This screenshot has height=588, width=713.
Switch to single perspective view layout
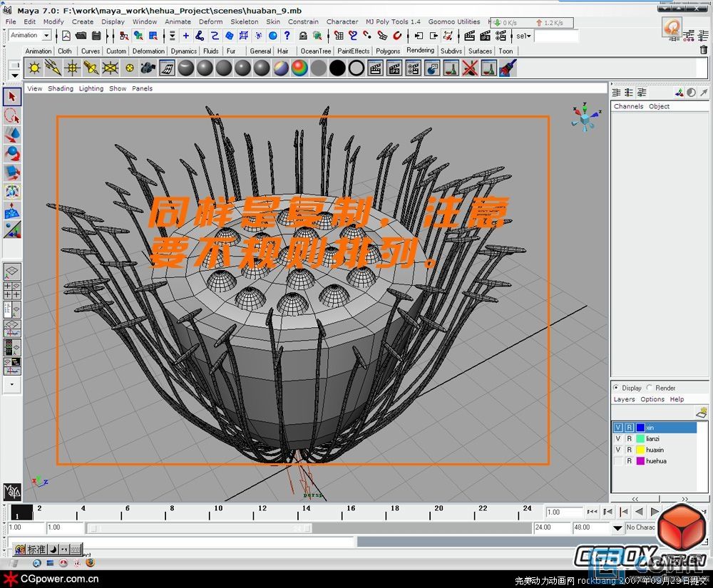pos(12,272)
